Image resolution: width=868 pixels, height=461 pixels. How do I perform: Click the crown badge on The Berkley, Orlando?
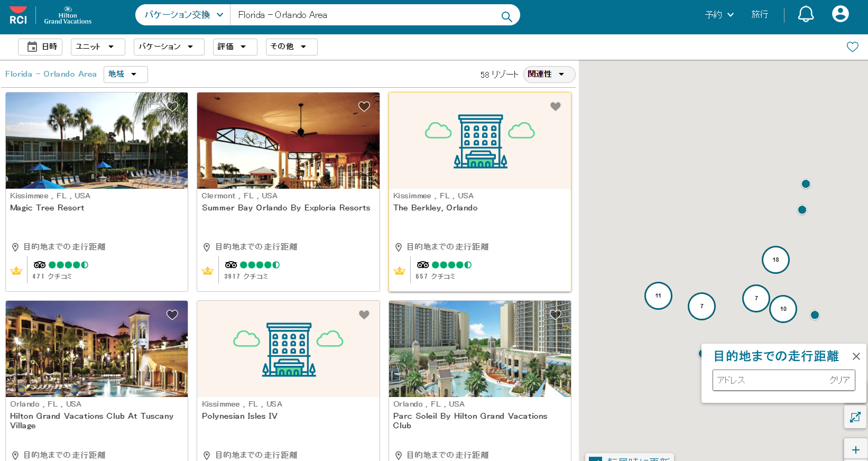coord(400,271)
